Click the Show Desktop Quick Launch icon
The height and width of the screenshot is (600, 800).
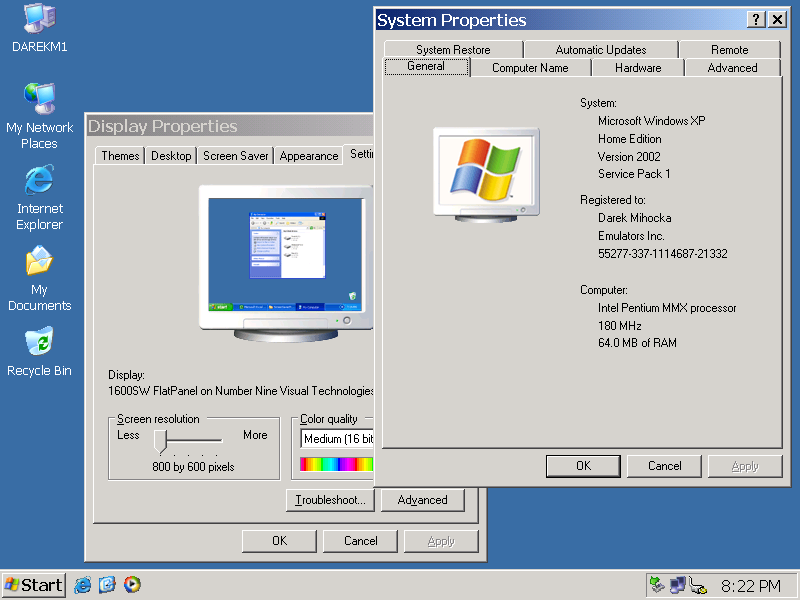pos(107,585)
